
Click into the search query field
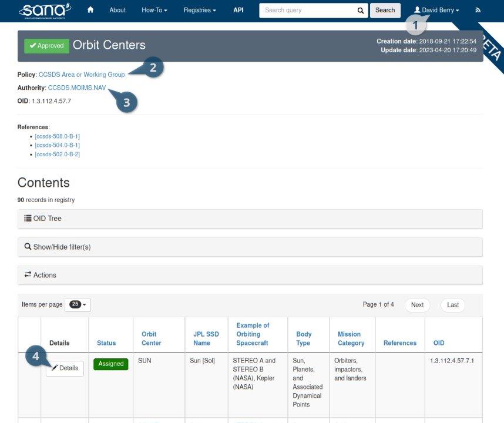click(x=307, y=10)
